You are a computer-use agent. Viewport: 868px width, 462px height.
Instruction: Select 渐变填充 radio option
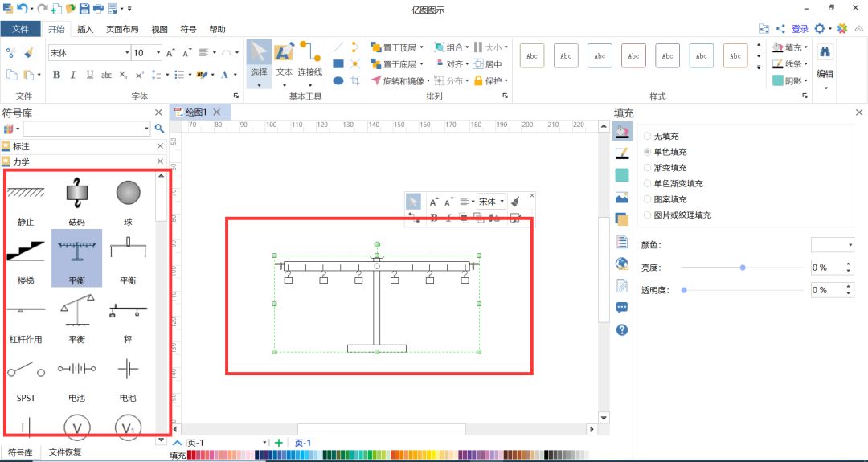648,168
